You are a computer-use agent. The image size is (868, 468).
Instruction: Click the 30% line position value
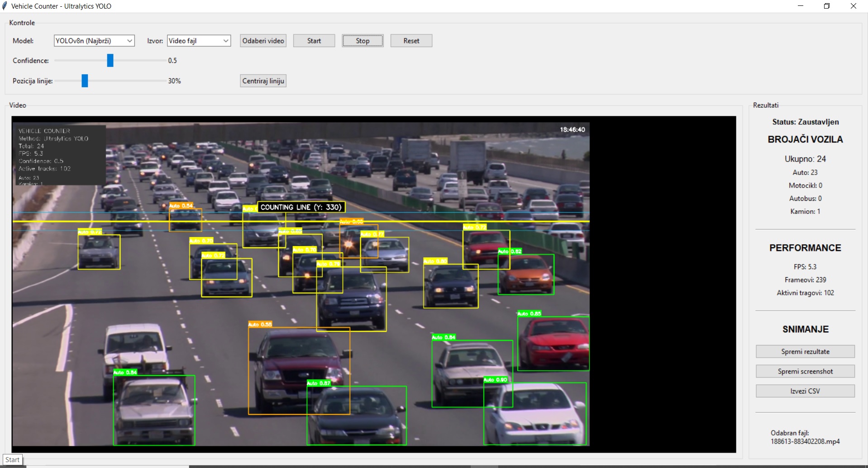174,81
